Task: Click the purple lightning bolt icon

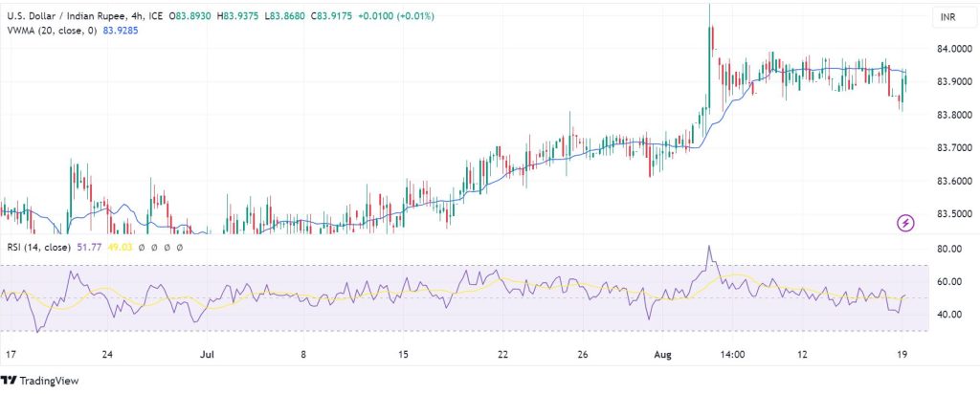Action: (905, 223)
